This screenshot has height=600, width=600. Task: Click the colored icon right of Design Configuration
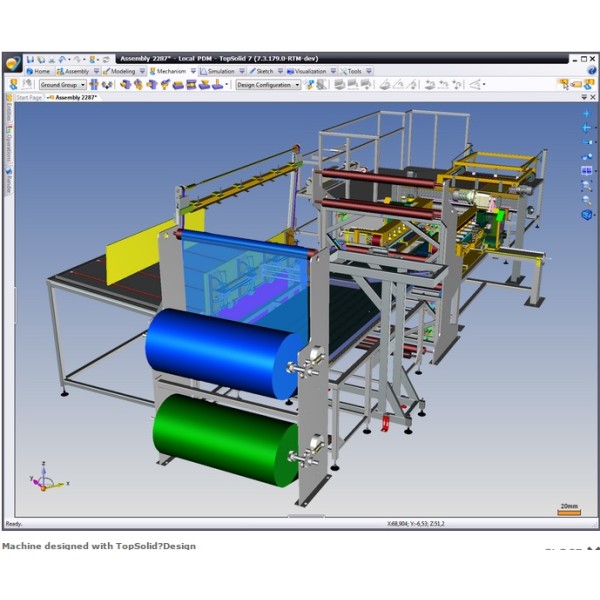[309, 85]
